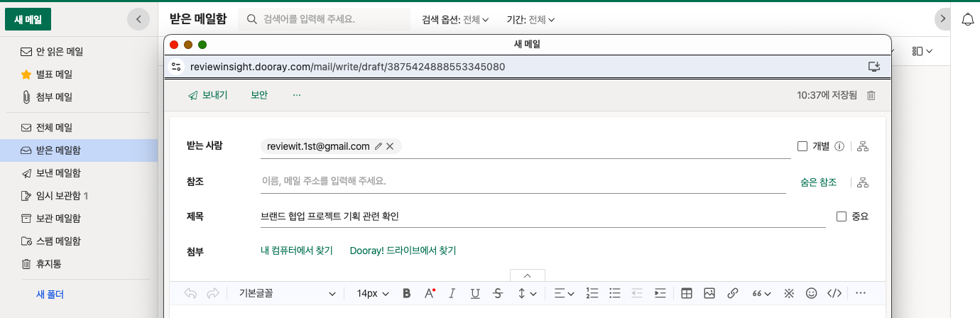Insert a table into the mail body
This screenshot has height=318, width=980.
(687, 293)
